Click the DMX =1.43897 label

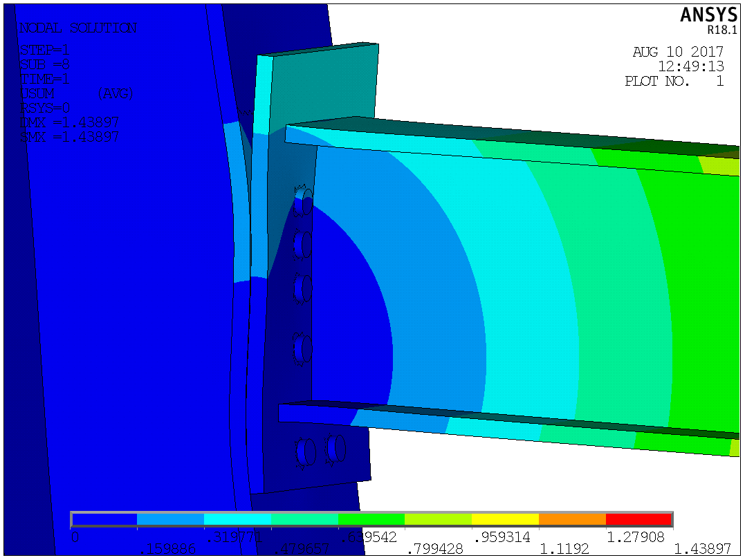pyautogui.click(x=69, y=122)
